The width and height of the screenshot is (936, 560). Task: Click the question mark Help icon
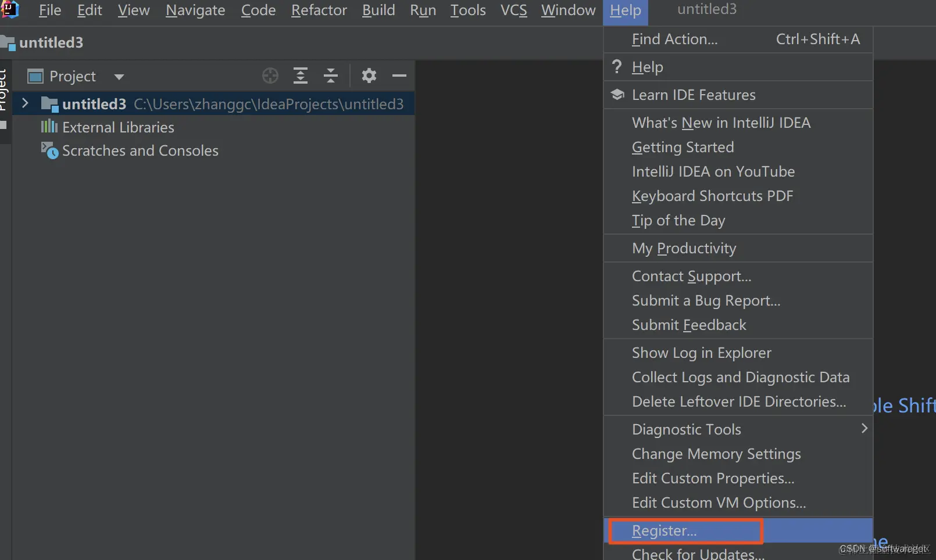tap(617, 66)
